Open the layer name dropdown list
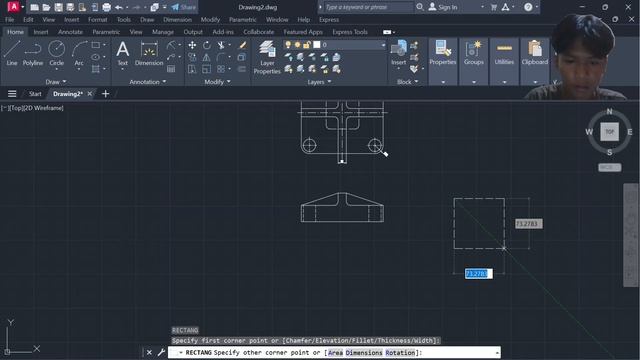 pyautogui.click(x=383, y=45)
